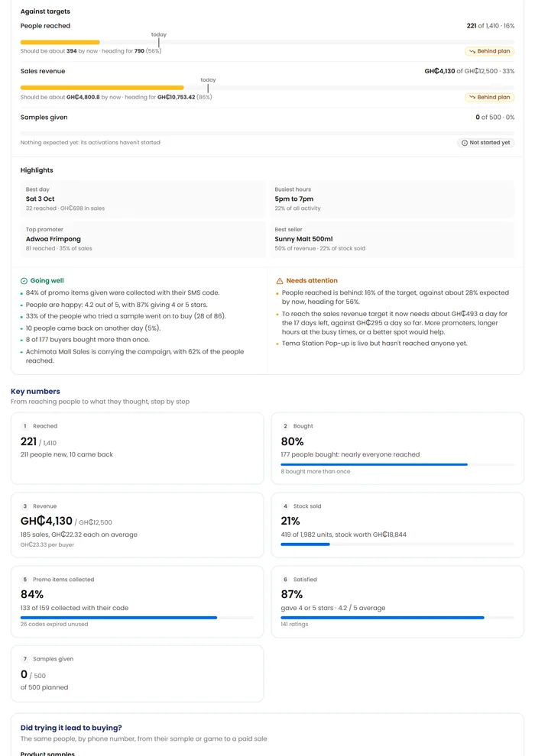Click the Tema Station Pop-up bullet point
The height and width of the screenshot is (756, 535).
[x=374, y=344]
